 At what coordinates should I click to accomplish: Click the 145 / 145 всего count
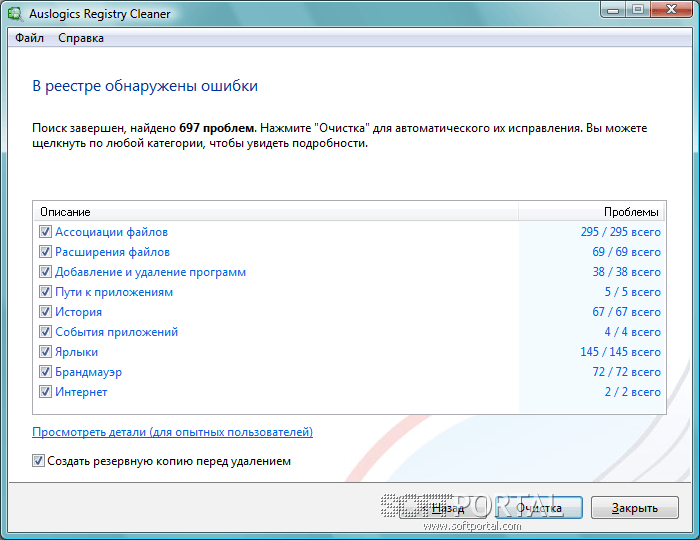point(621,352)
